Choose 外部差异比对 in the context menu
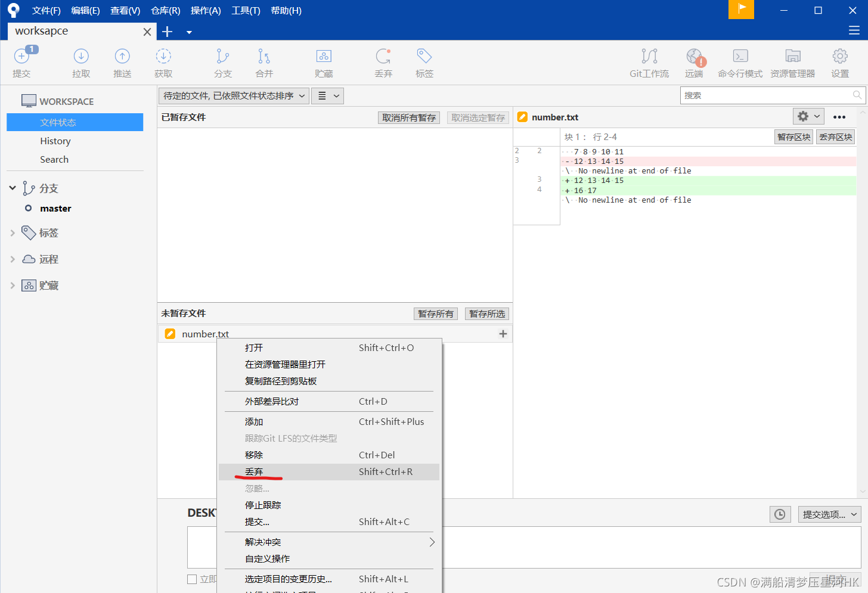The image size is (868, 593). click(329, 401)
